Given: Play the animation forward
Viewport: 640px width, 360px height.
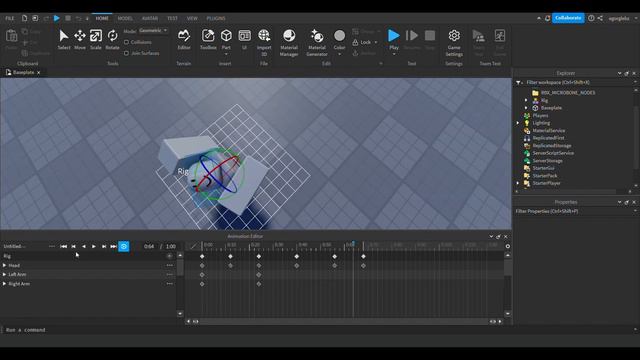Looking at the screenshot, I should point(93,246).
